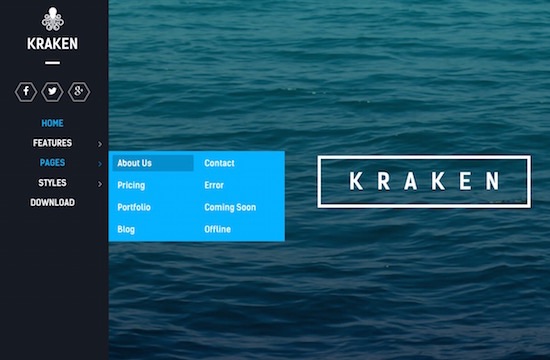
Task: Click the boxed KRAKEN hero banner
Action: tap(424, 181)
